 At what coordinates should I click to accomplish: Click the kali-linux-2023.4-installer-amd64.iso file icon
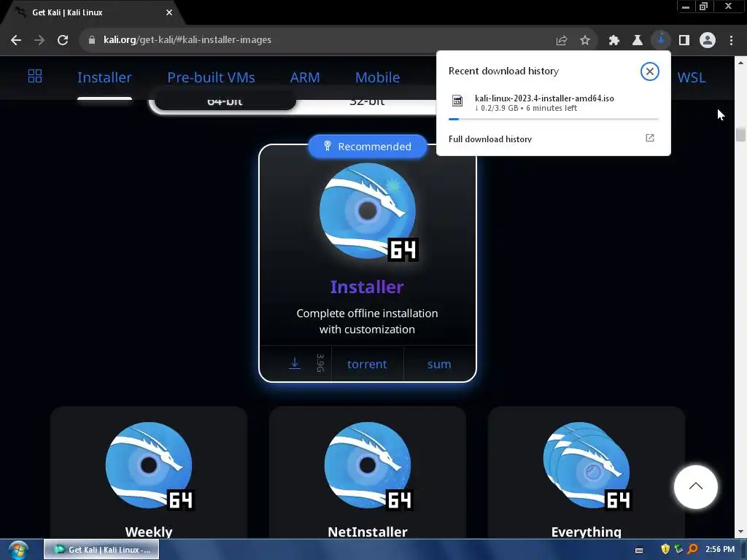tap(457, 101)
